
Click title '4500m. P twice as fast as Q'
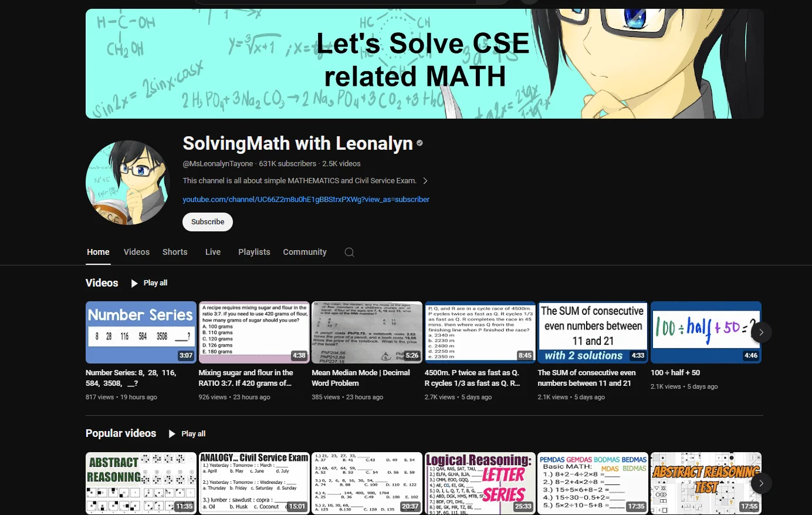tap(472, 378)
